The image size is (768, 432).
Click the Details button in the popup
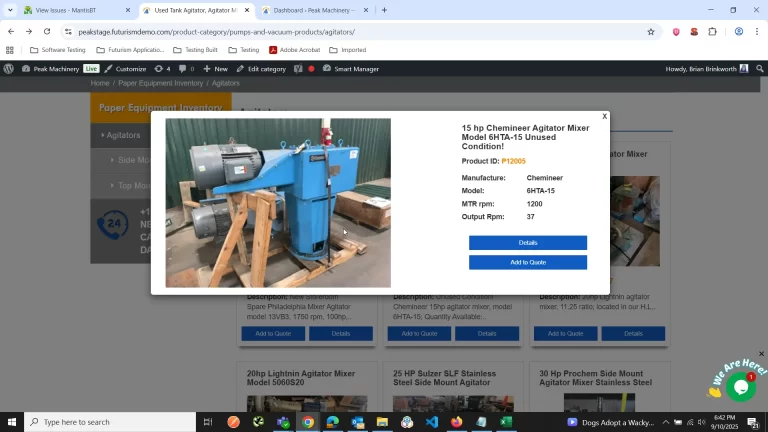pos(527,243)
